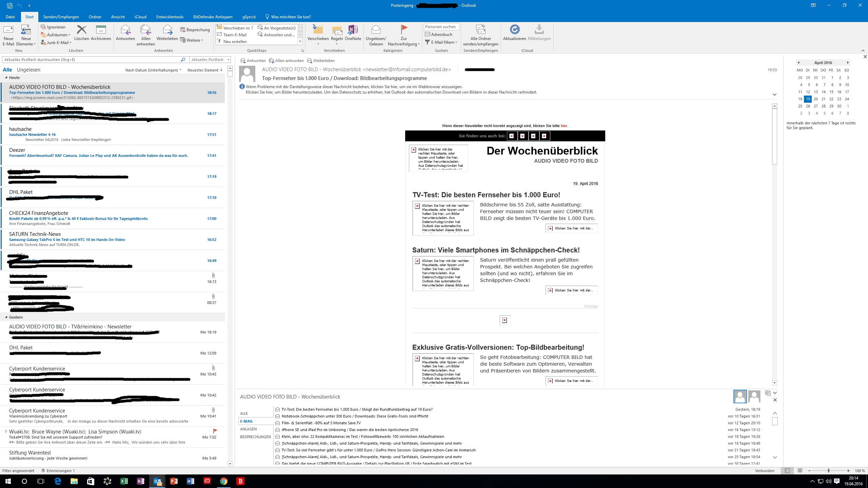
Task: Click the zoom slider handle
Action: point(828,471)
